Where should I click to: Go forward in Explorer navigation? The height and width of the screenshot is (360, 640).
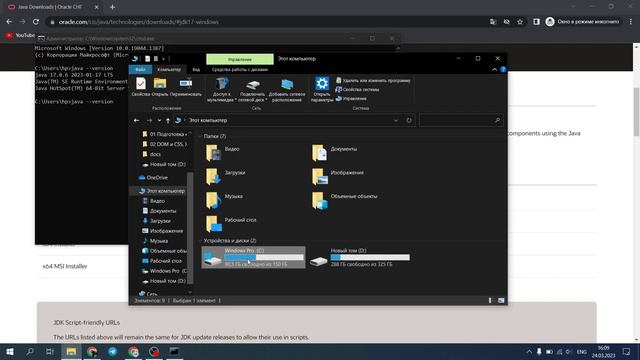coord(149,120)
